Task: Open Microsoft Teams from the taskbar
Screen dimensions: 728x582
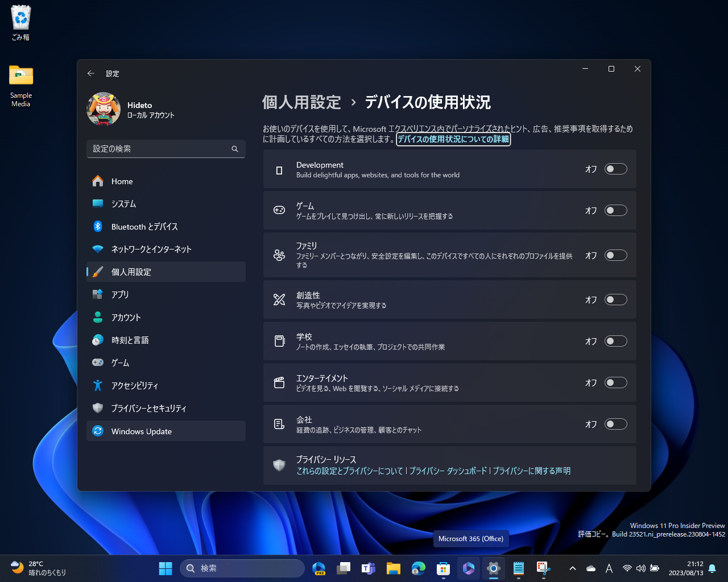Action: [x=369, y=568]
